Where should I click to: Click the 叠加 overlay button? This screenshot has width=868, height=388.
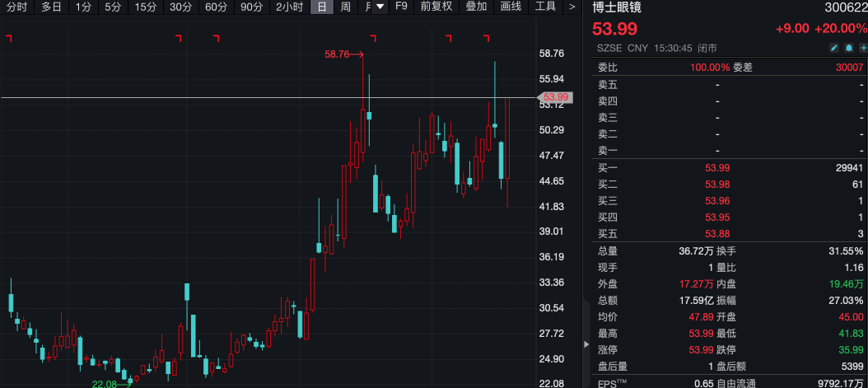(x=475, y=7)
